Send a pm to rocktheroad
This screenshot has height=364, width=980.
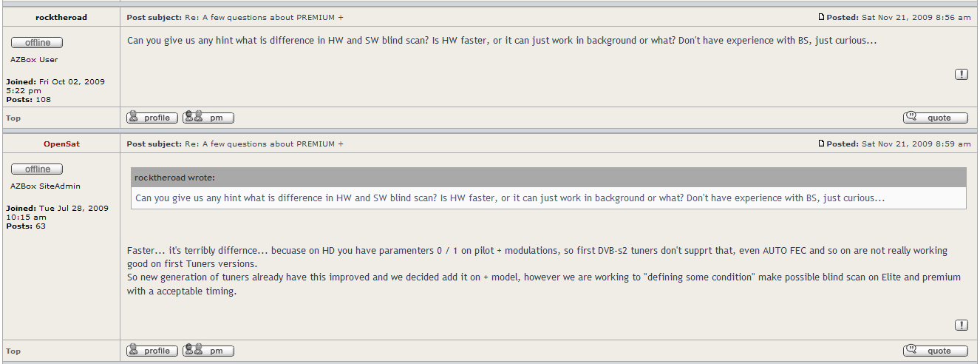tap(208, 118)
